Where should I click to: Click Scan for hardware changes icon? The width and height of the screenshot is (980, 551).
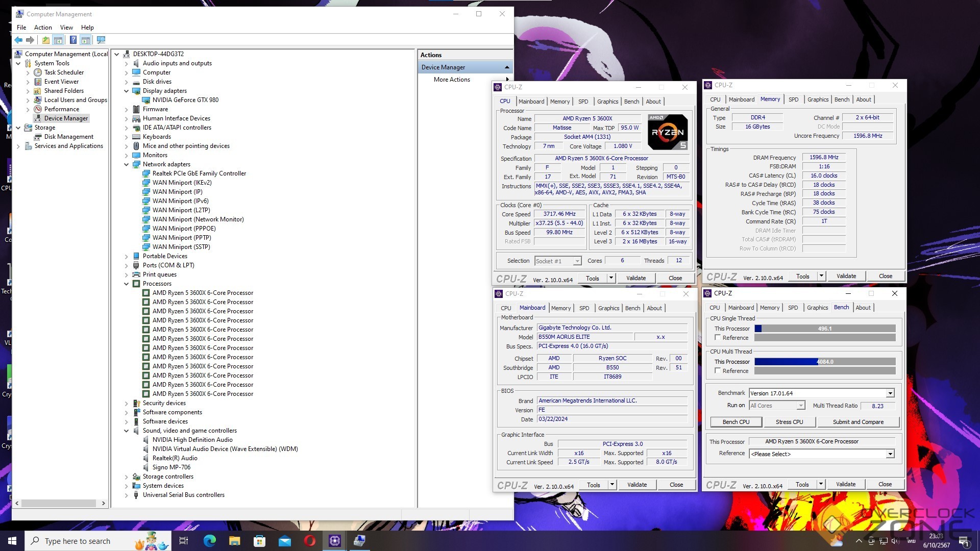point(101,40)
